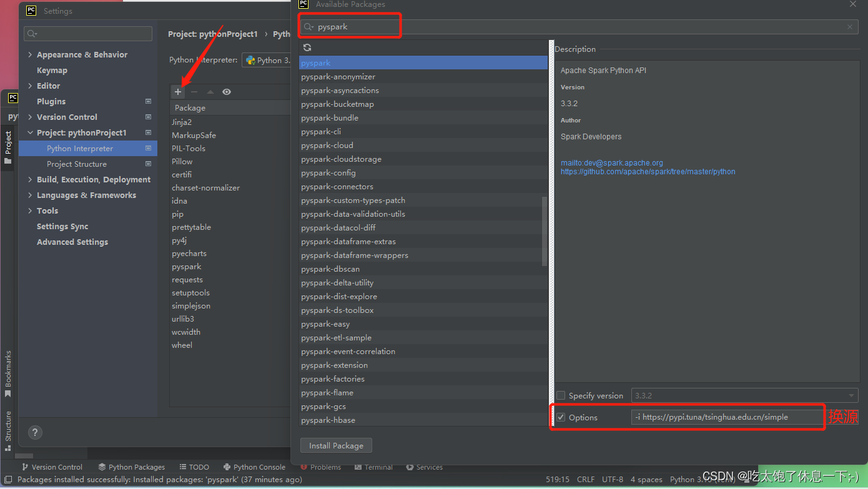
Task: Click the 519:15 cursor position in status bar
Action: coord(558,480)
